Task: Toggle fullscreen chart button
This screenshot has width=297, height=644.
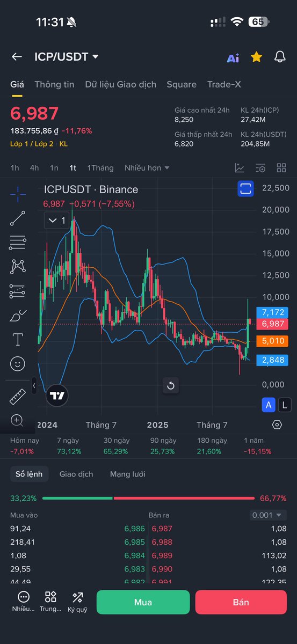Action: pos(246,188)
